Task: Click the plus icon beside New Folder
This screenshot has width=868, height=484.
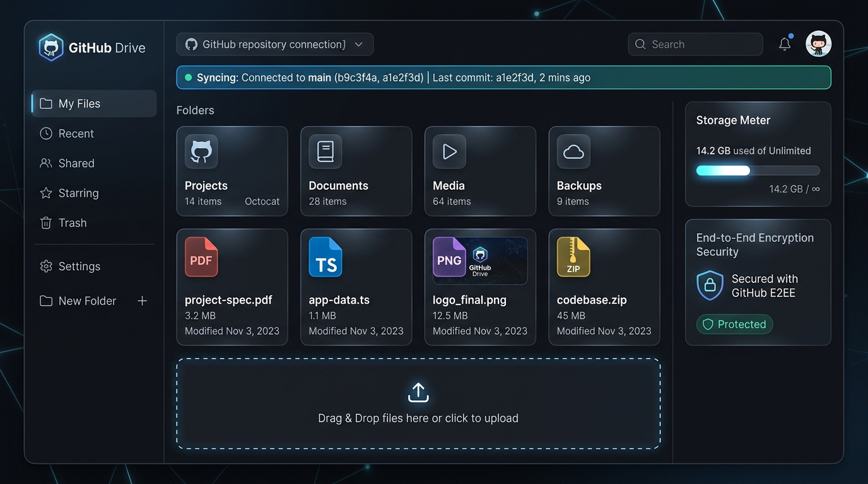Action: point(142,301)
